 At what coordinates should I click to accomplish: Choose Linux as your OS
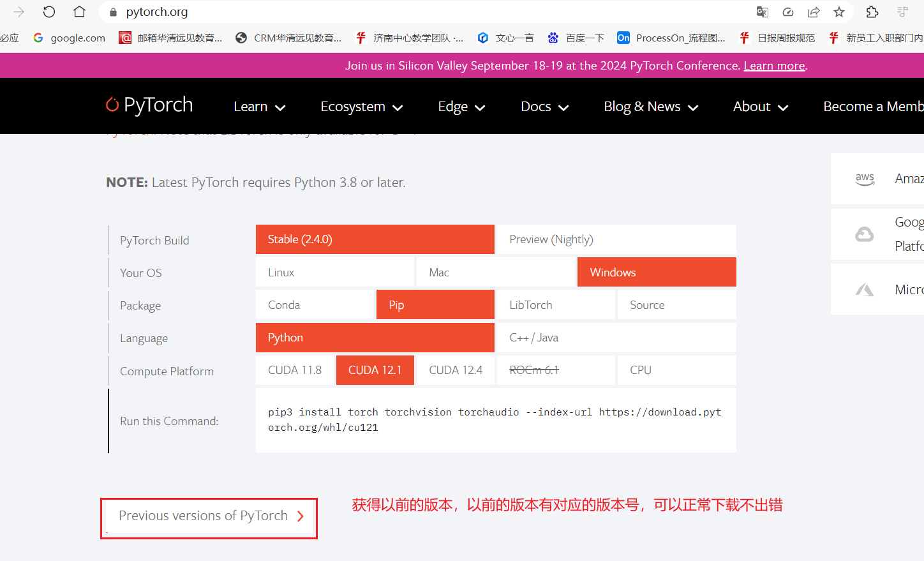[x=335, y=272]
